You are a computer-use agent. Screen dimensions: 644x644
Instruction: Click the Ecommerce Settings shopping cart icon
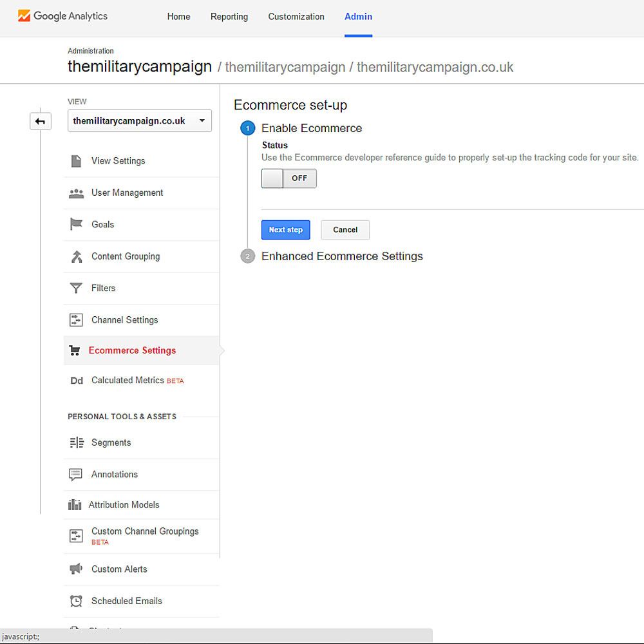(x=74, y=350)
